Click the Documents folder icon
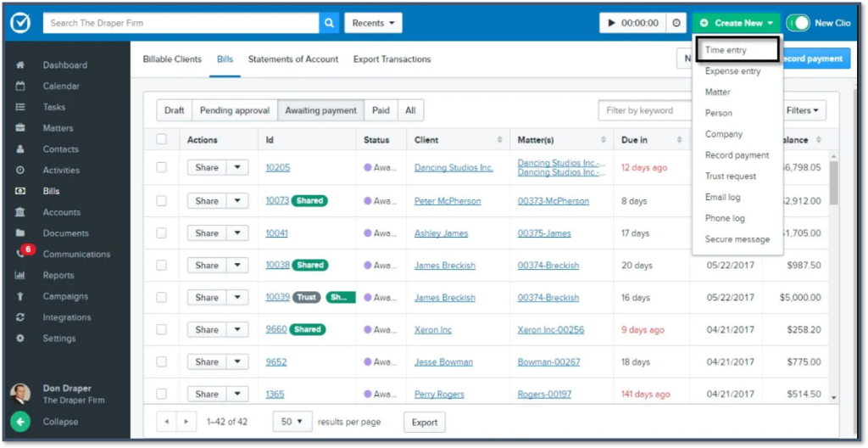This screenshot has height=448, width=868. click(x=20, y=233)
